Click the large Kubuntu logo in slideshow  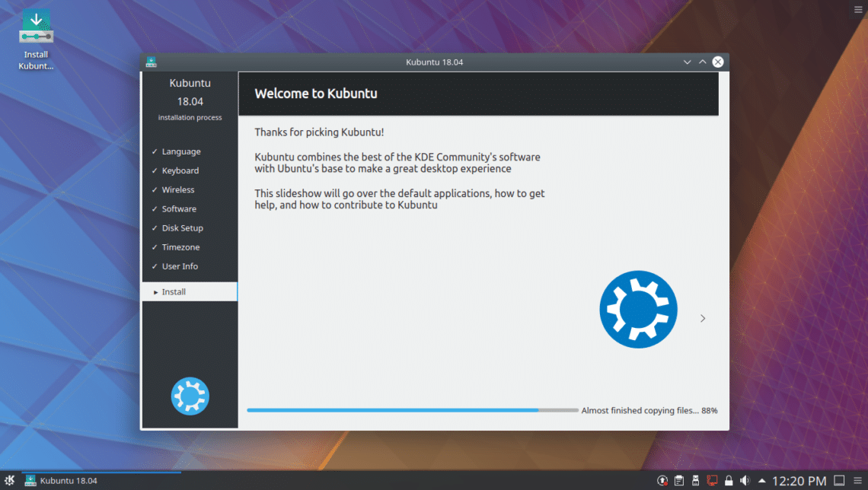point(638,309)
